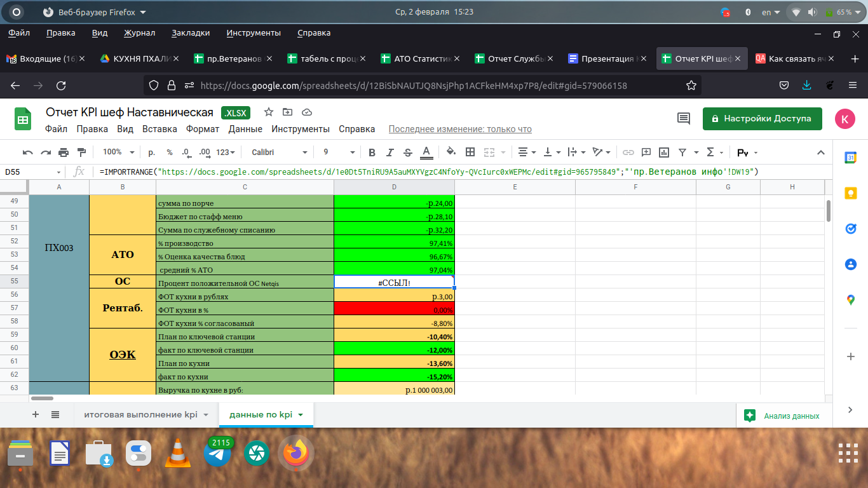The height and width of the screenshot is (488, 868).
Task: Open comment history icon
Action: pos(684,118)
